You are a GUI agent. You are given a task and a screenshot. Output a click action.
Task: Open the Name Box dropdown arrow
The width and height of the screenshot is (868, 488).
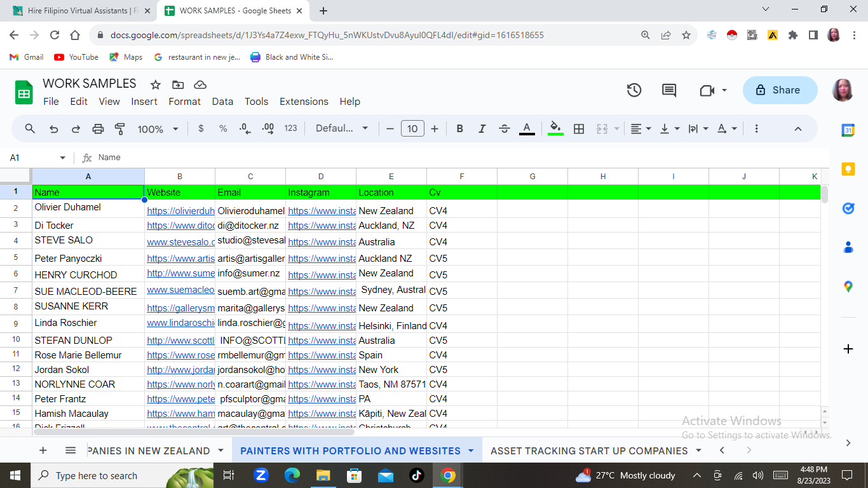coord(62,158)
